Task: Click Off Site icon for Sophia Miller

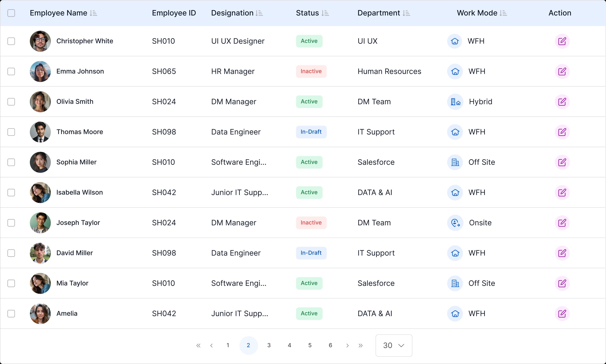Action: click(455, 162)
